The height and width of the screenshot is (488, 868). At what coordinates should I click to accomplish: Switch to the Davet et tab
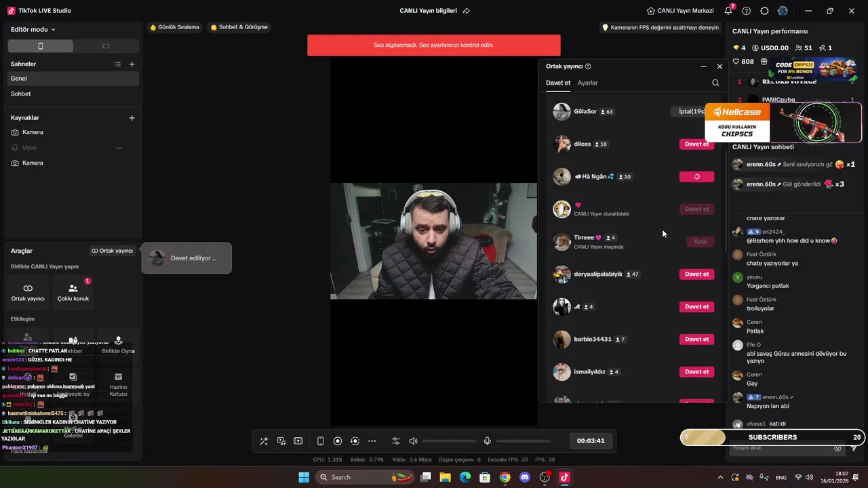558,83
